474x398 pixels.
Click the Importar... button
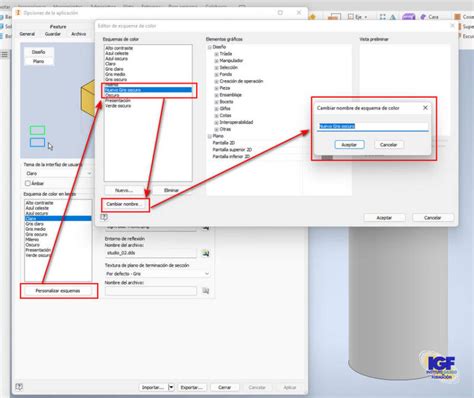coord(153,387)
